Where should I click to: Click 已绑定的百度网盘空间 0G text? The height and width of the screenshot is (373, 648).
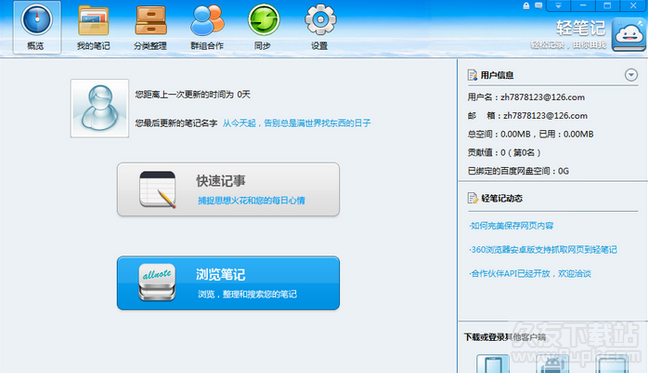pyautogui.click(x=518, y=171)
